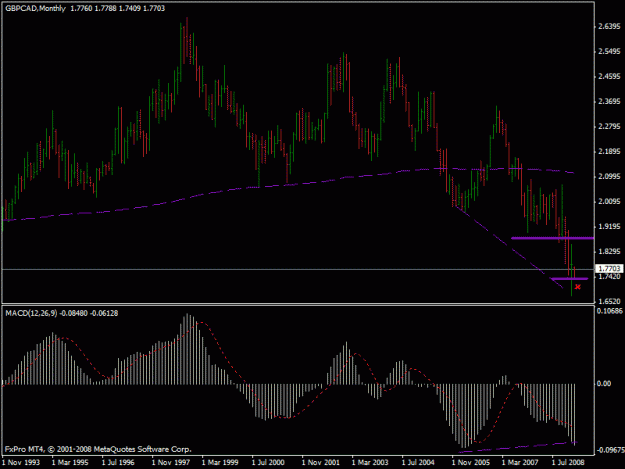The image size is (625, 469).
Task: Click the 2.0995 price axis label
Action: pos(609,177)
